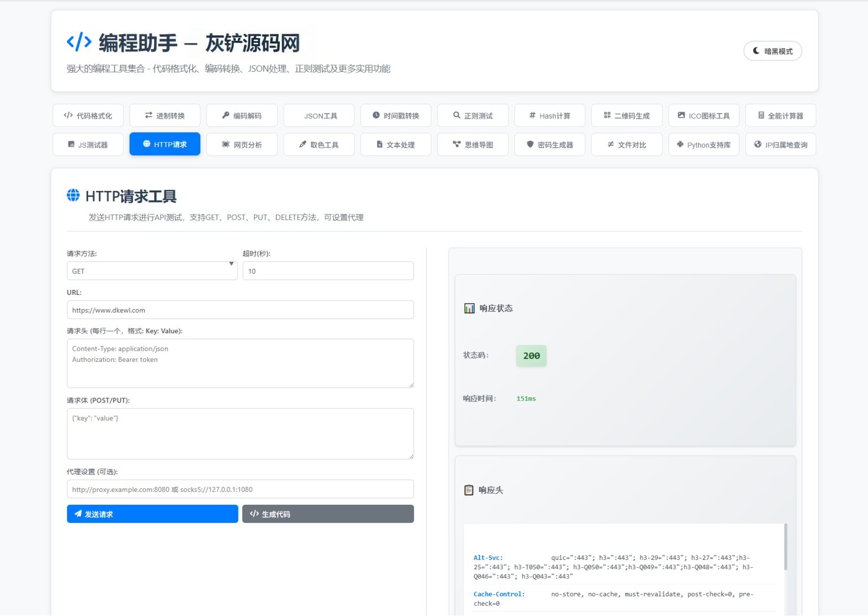868x616 pixels.
Task: Click the terminal icon on JS测试器
Action: 71,144
